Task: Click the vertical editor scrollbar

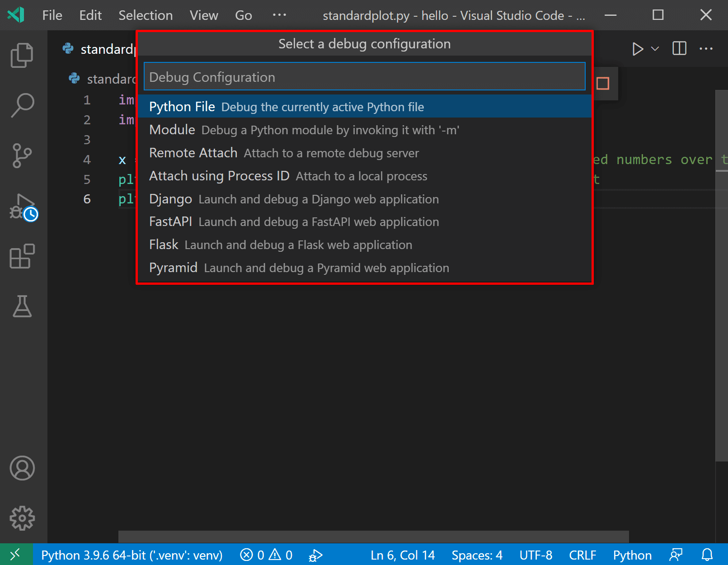Action: point(722,275)
